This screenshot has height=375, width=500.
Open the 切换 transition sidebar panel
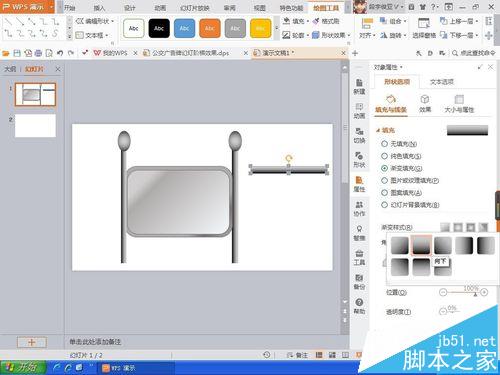[359, 135]
